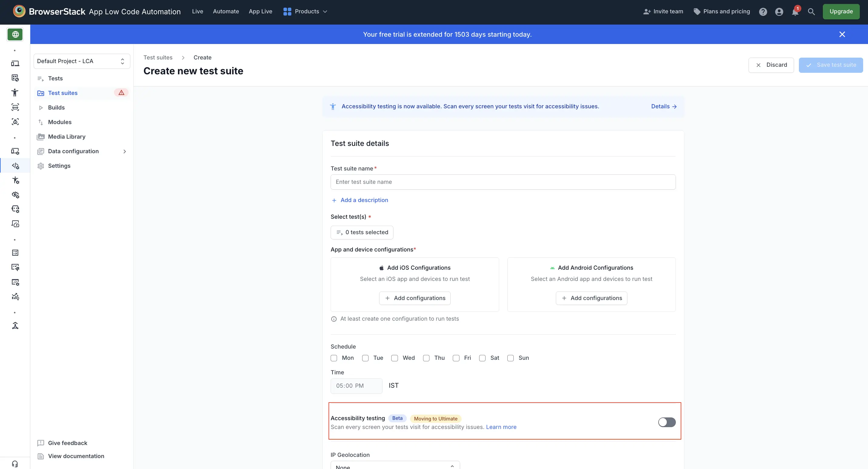Dismiss the free trial banner
Screen dimensions: 868x469
842,34
